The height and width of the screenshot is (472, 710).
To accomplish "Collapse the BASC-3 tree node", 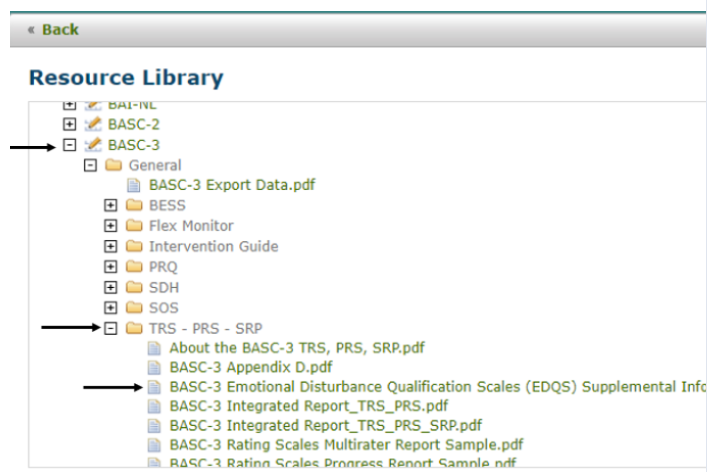I will point(69,145).
